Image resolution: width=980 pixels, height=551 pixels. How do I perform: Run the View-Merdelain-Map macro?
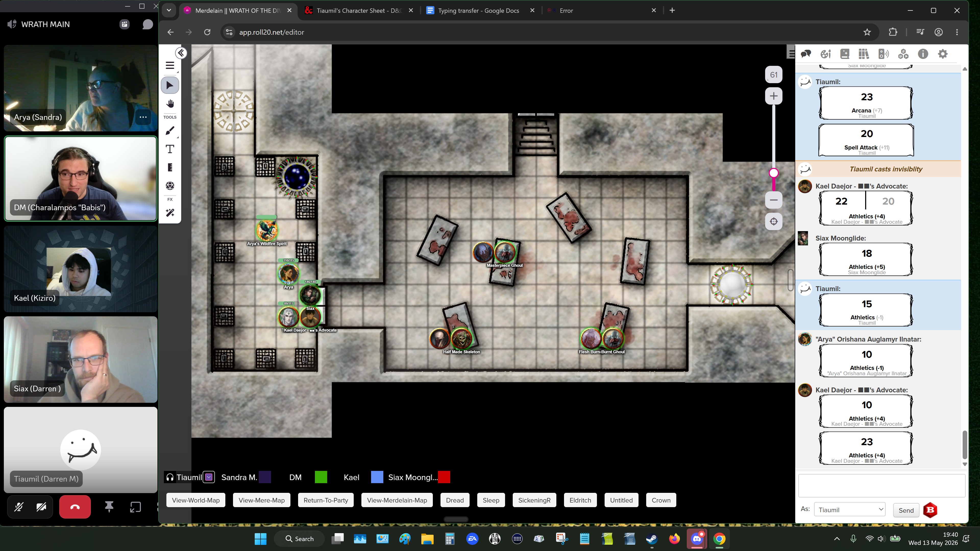397,500
